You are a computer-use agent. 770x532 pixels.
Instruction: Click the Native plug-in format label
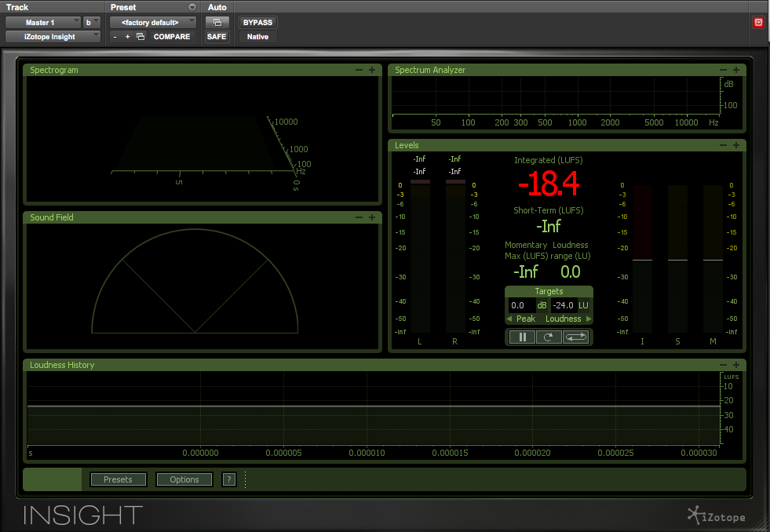tap(257, 37)
